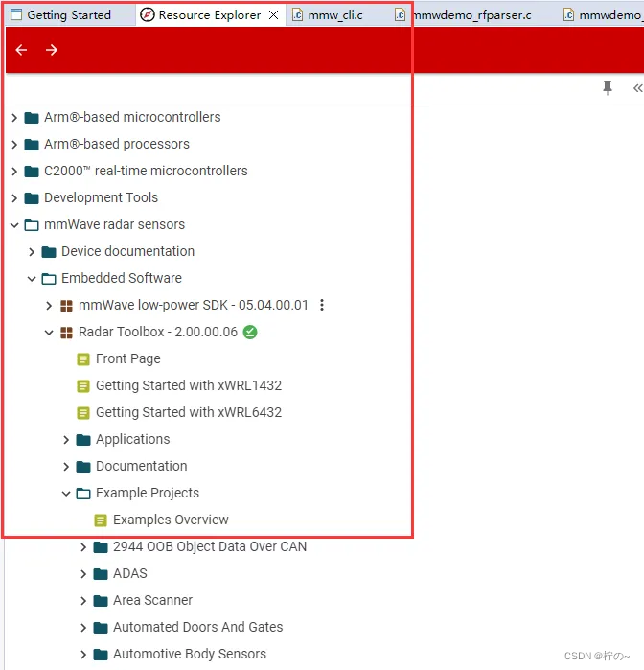Open the last mmwdemo editor tab
Image resolution: width=644 pixels, height=670 pixels.
(603, 15)
